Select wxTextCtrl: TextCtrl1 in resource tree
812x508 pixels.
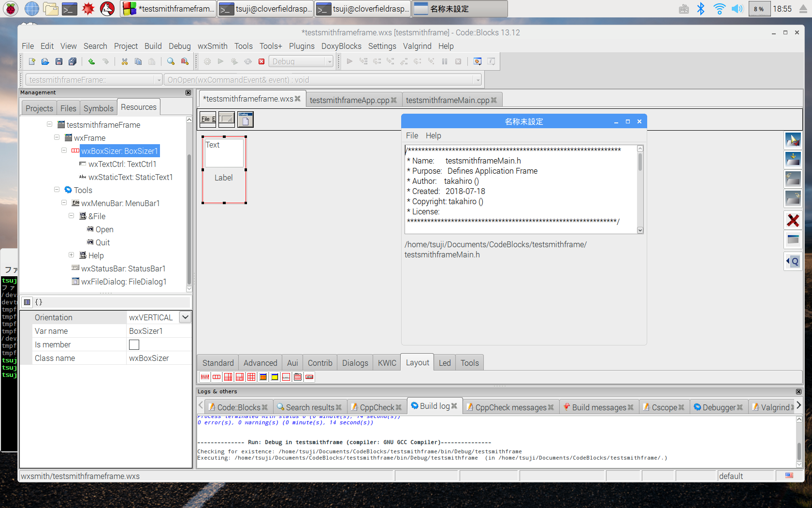122,164
